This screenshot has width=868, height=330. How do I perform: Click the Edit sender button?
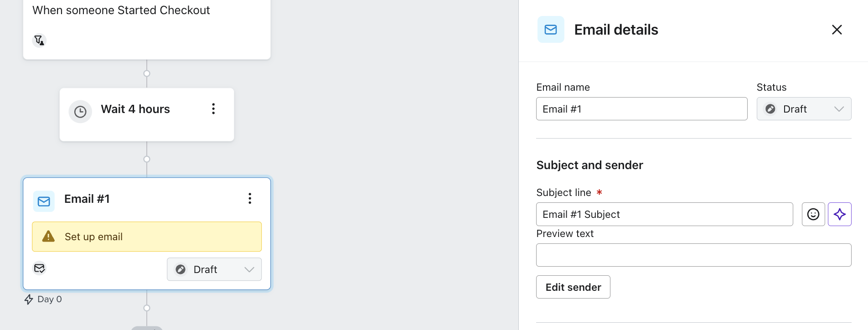pyautogui.click(x=573, y=287)
